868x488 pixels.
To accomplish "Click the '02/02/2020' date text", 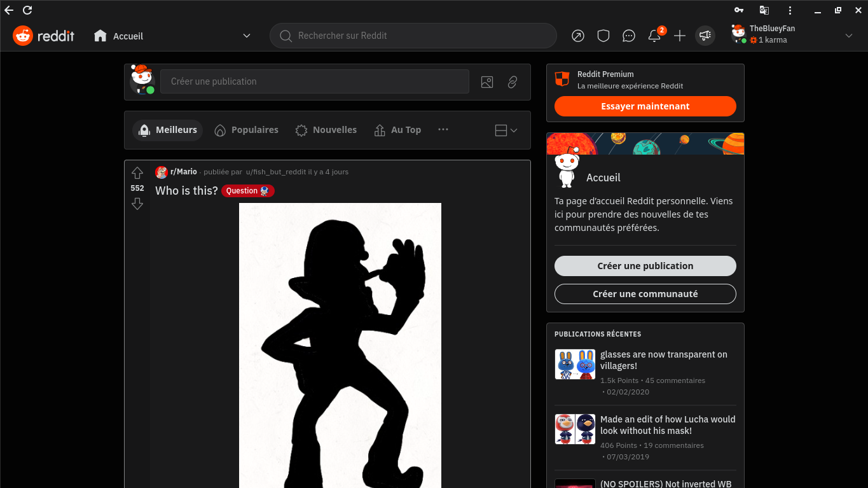I will 628,392.
